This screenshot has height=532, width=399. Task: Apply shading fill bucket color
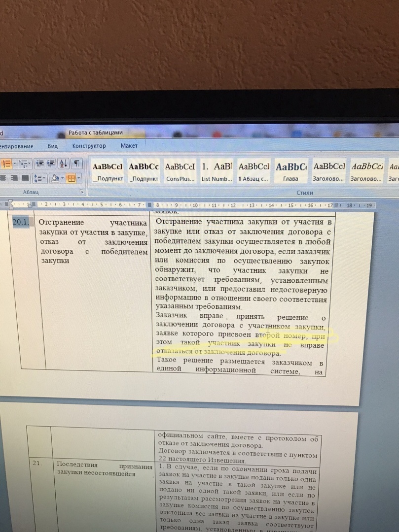pos(55,178)
